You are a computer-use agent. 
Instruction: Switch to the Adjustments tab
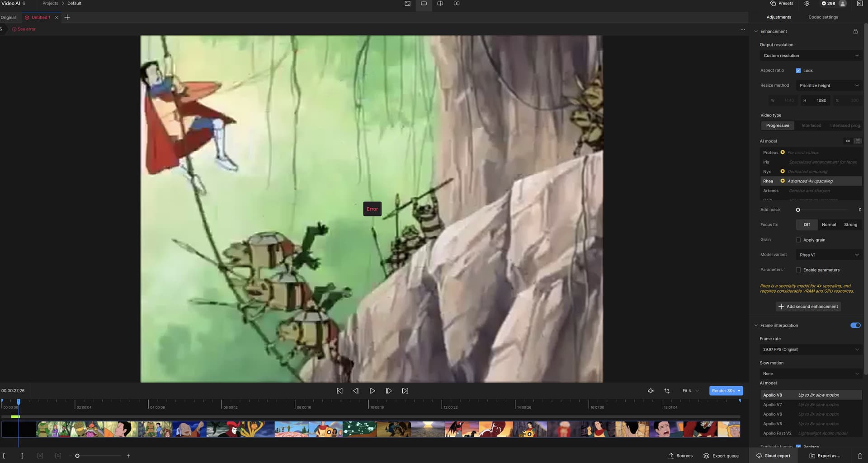778,17
